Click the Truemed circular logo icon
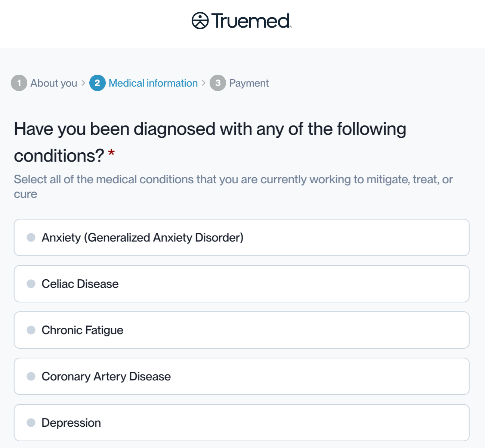Image resolution: width=485 pixels, height=448 pixels. pos(200,21)
